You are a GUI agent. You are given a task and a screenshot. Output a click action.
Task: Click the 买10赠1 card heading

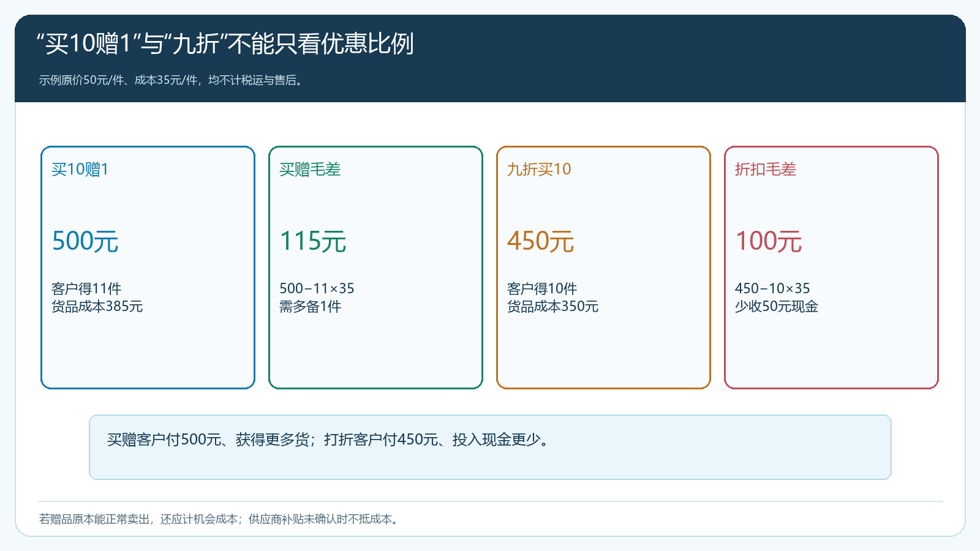tap(80, 169)
